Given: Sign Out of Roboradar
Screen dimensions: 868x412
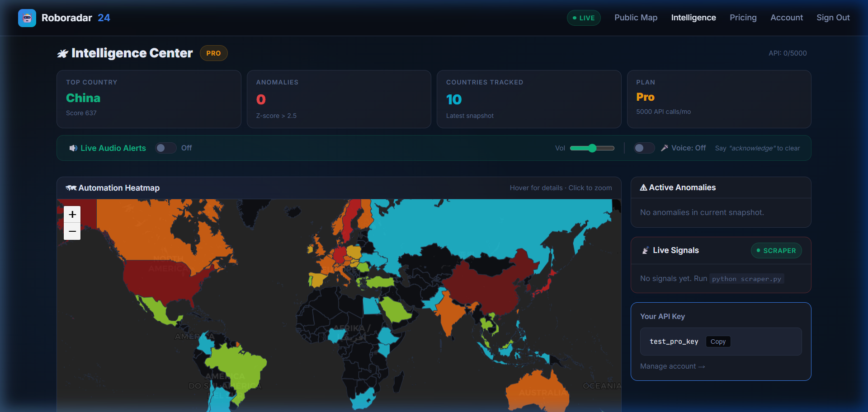Looking at the screenshot, I should pos(833,18).
